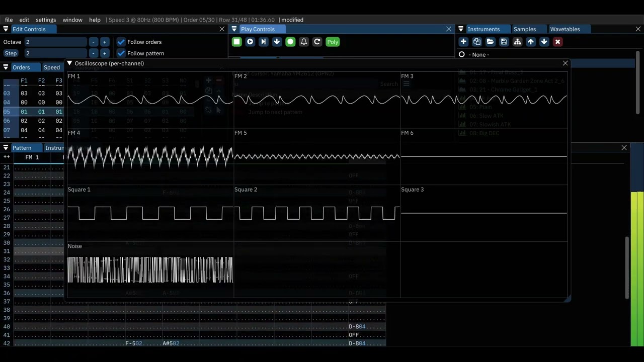Move instrument down with the down arrow
644x362 pixels.
(x=544, y=42)
